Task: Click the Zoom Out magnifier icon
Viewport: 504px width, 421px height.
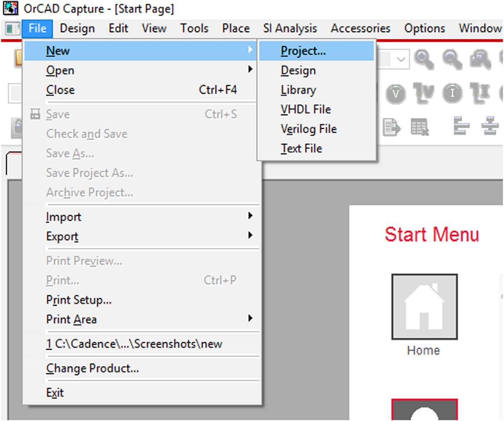Action: click(452, 59)
